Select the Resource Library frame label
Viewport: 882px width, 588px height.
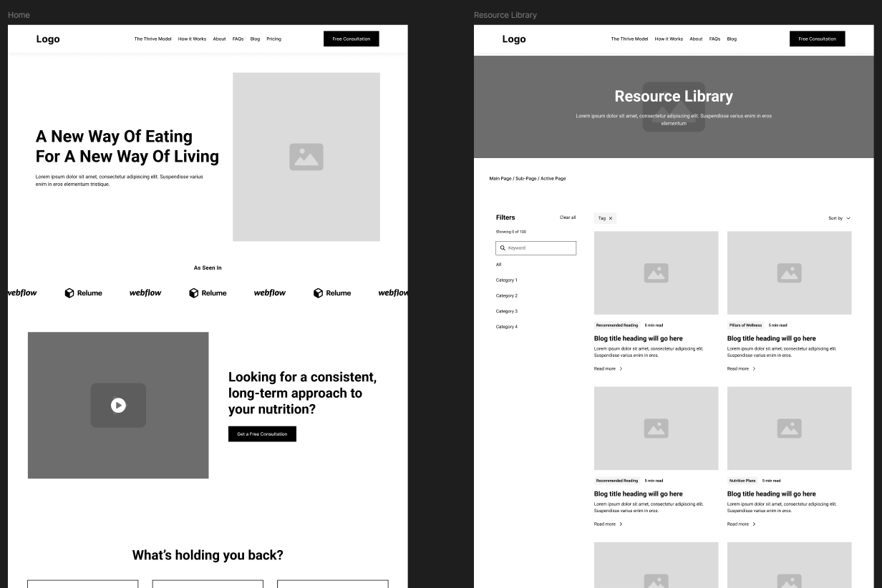point(505,15)
